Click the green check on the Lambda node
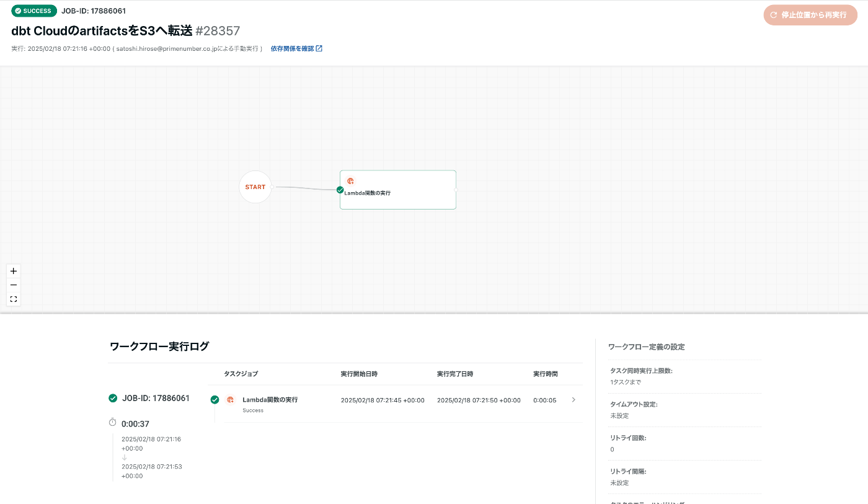 tap(340, 190)
